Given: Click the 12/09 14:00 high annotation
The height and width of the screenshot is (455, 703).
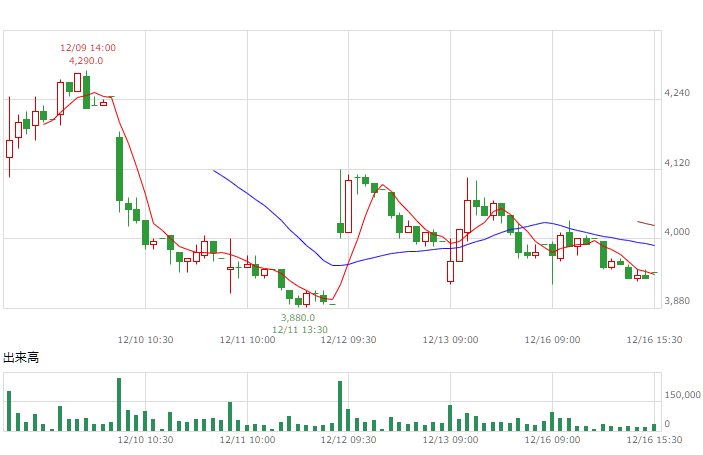Looking at the screenshot, I should [88, 48].
